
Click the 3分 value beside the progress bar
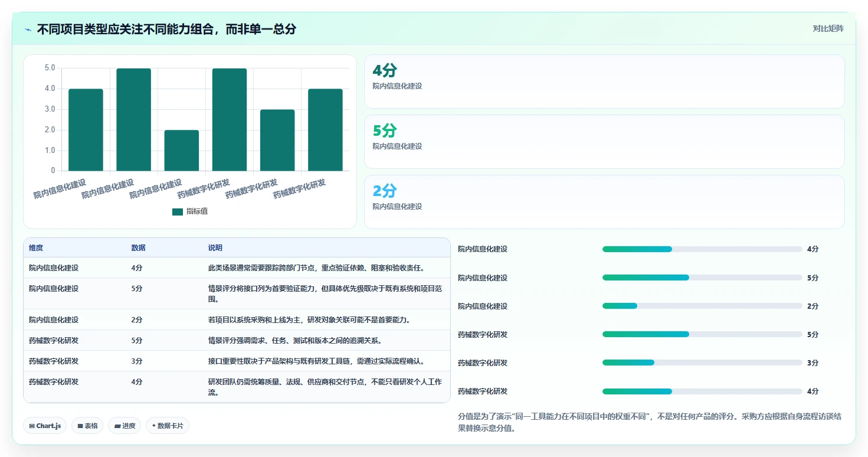click(813, 363)
